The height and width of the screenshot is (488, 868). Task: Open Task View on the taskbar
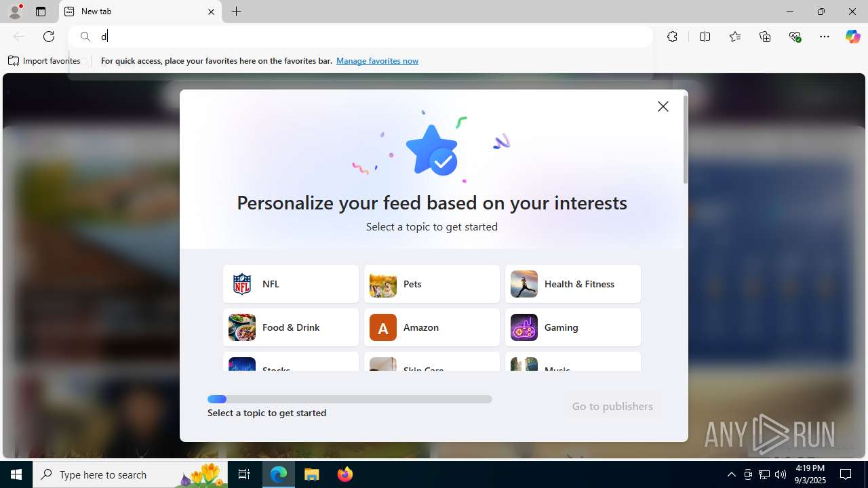coord(244,474)
